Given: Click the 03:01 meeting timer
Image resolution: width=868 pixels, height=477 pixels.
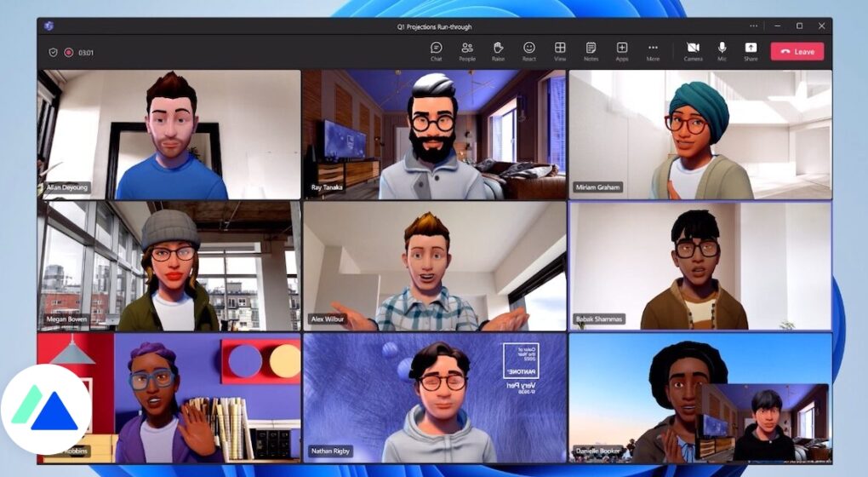Looking at the screenshot, I should 86,53.
